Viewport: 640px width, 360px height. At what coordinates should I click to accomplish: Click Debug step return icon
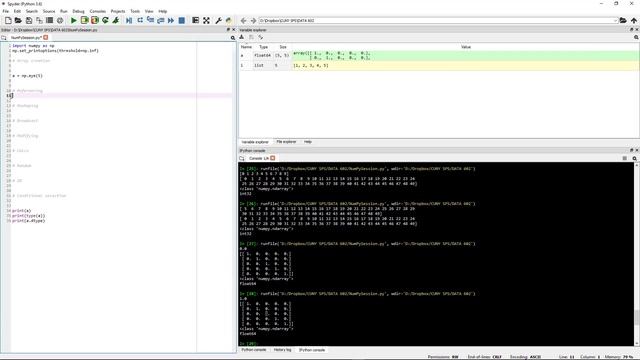tap(160, 20)
